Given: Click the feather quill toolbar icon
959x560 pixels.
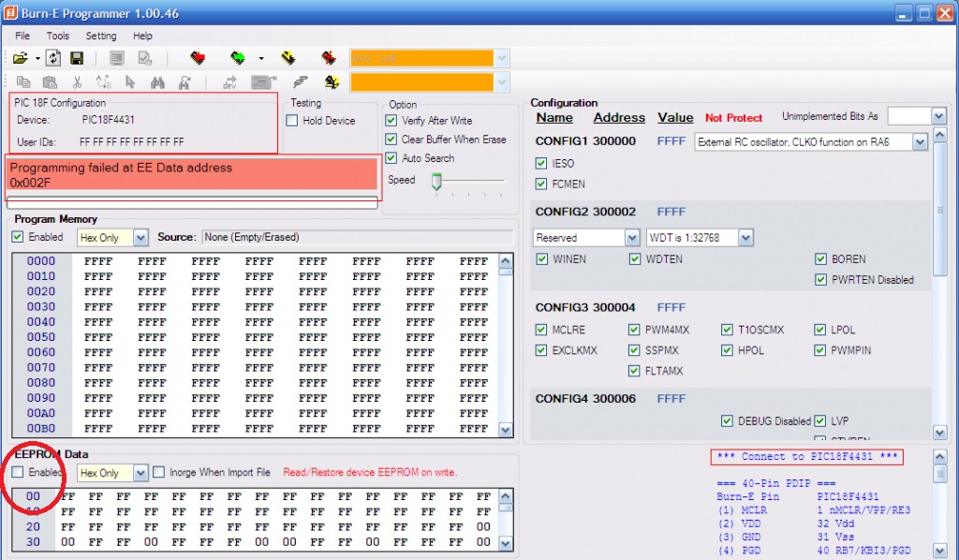Looking at the screenshot, I should point(300,81).
